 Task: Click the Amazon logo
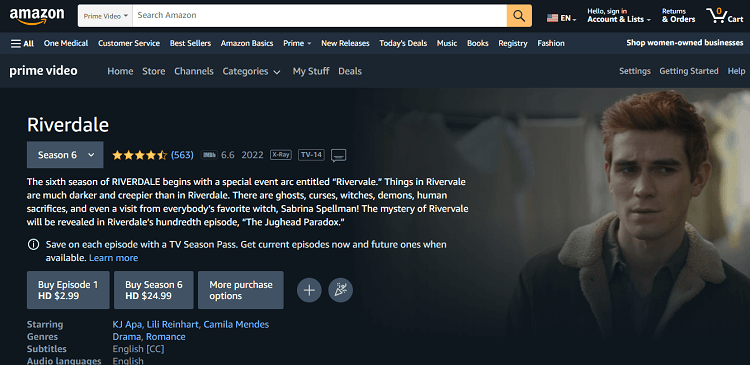[x=37, y=16]
